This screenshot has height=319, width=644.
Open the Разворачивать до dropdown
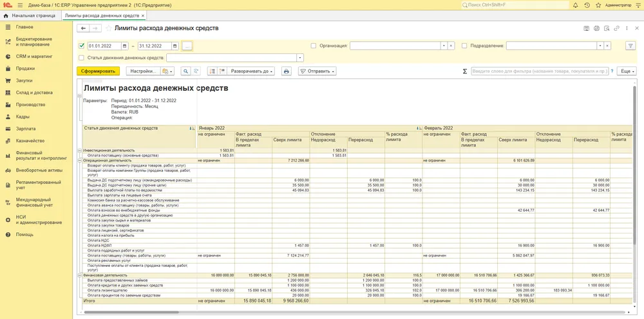[251, 71]
